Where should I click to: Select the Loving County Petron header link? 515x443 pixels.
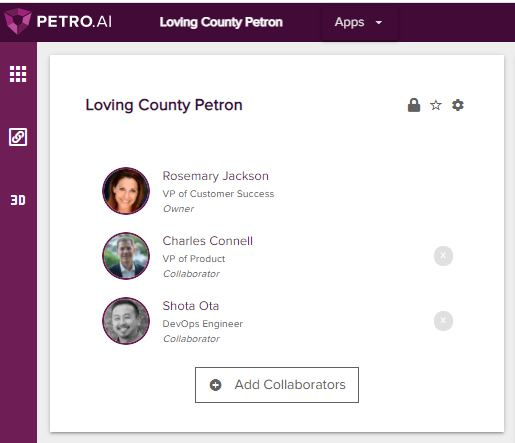(x=221, y=22)
